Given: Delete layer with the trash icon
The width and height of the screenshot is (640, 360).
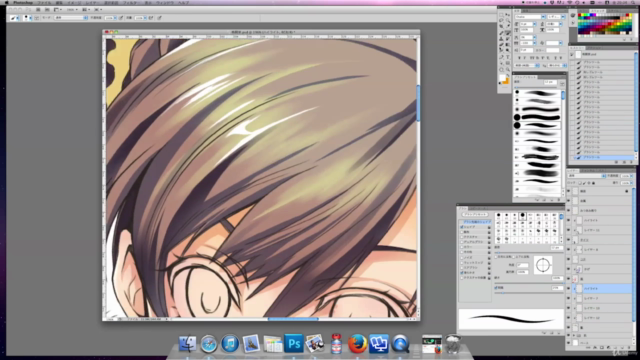Looking at the screenshot, I should point(629,347).
